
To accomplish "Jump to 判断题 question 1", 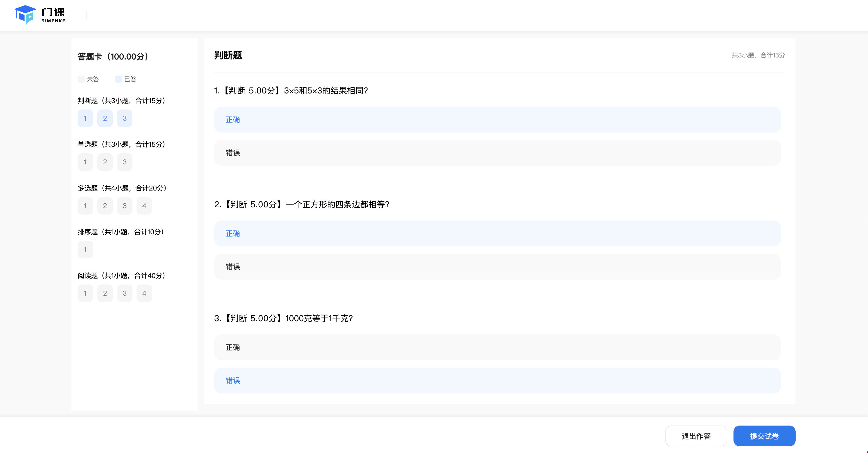I will 85,118.
